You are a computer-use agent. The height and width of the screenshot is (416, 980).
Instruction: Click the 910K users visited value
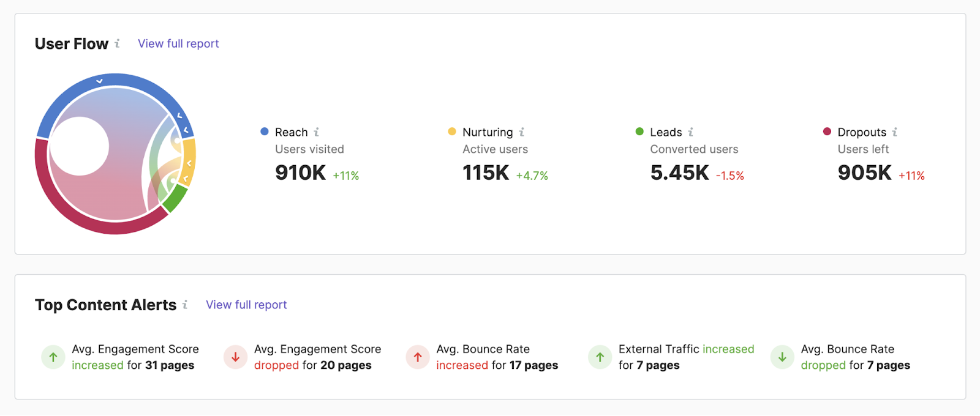point(300,173)
